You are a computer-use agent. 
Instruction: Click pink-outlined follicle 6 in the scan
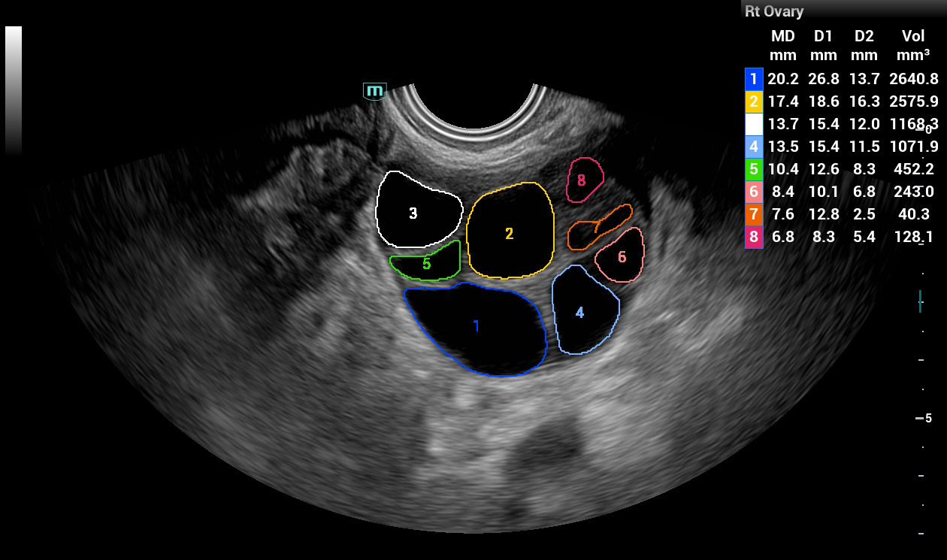tap(621, 257)
